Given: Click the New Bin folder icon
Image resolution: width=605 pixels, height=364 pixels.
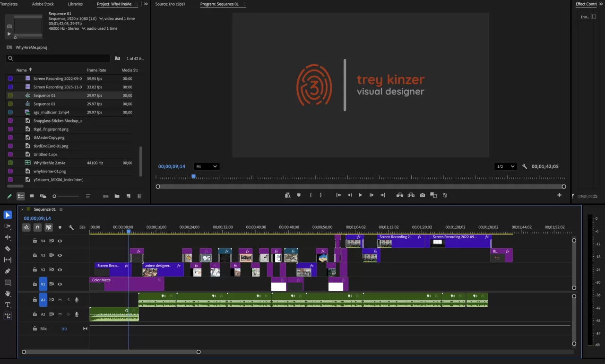Looking at the screenshot, I should tap(117, 196).
